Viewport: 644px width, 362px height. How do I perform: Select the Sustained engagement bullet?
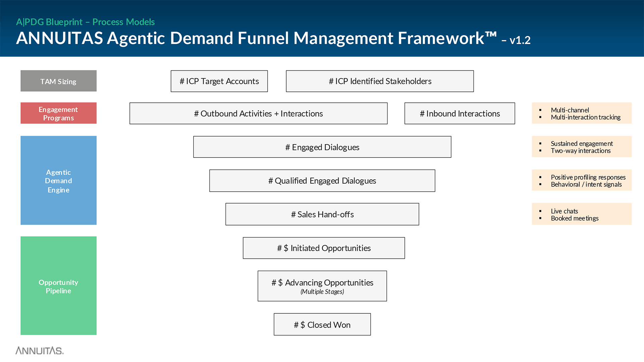(582, 143)
